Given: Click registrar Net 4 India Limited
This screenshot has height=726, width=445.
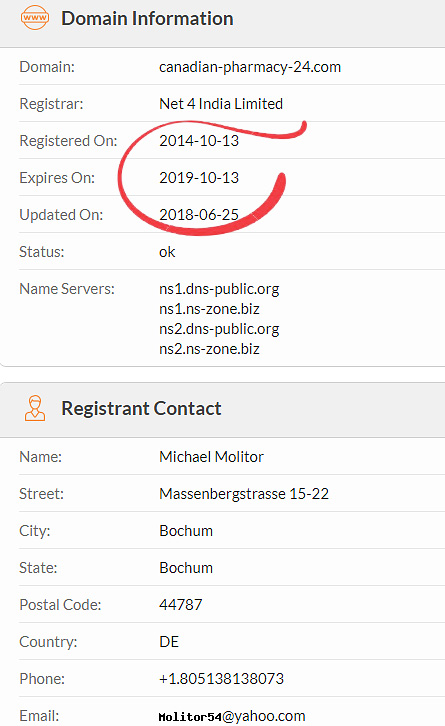Looking at the screenshot, I should (x=221, y=103).
